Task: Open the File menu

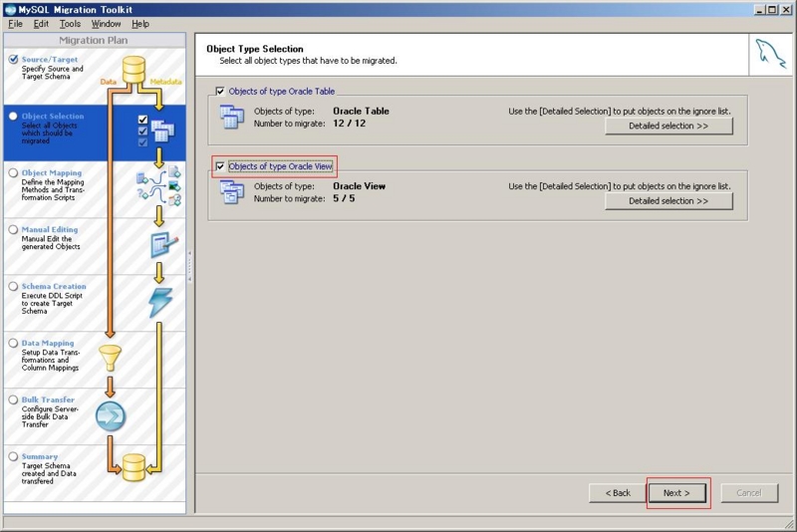Action: (x=15, y=24)
